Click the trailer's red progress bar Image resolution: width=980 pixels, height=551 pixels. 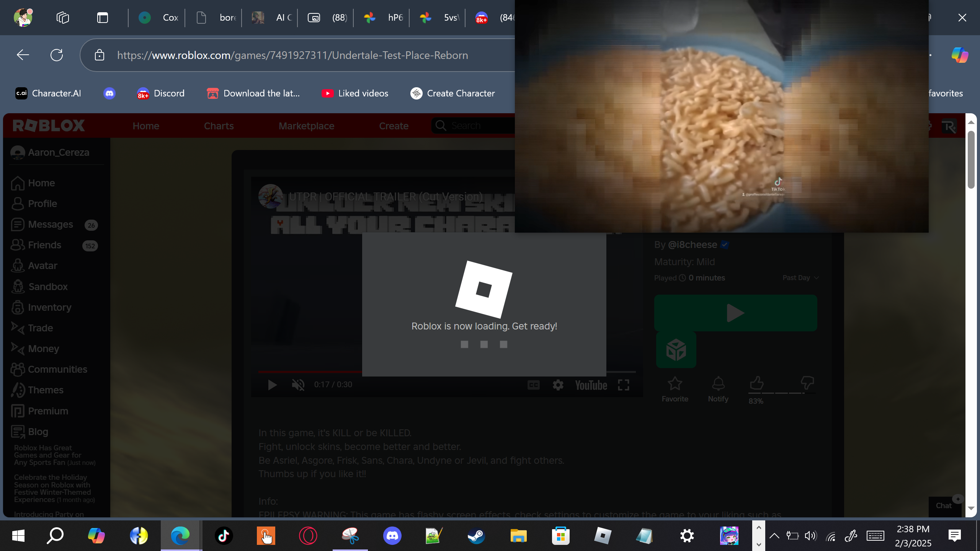(310, 371)
